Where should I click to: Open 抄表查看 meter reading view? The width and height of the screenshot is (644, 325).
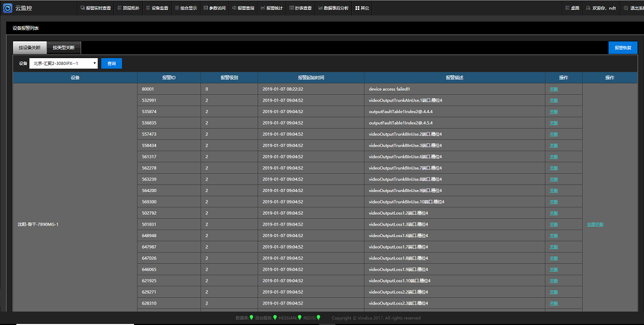(301, 8)
